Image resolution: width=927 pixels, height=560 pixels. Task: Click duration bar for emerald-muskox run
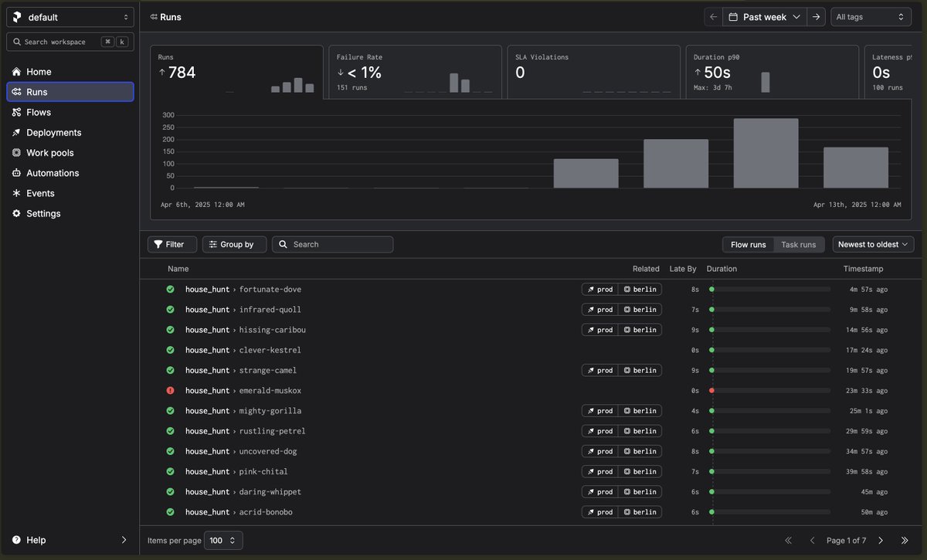[769, 391]
